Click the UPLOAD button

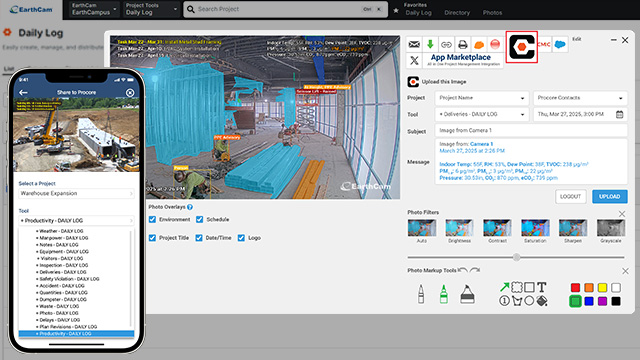(x=610, y=197)
